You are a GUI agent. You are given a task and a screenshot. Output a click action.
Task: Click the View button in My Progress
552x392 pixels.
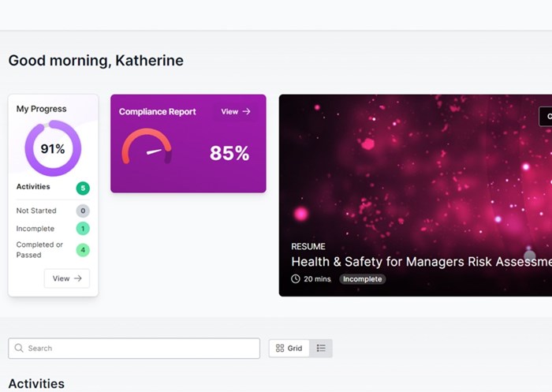pos(67,278)
